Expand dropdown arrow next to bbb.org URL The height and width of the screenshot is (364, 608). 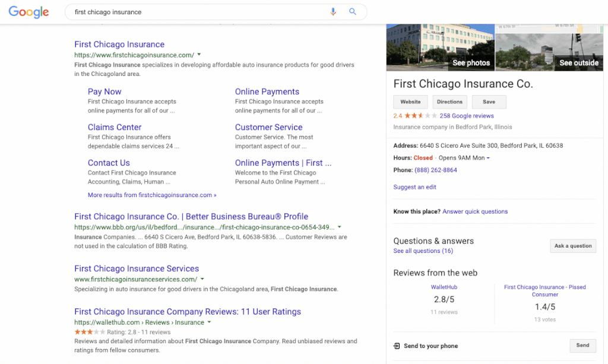point(339,227)
